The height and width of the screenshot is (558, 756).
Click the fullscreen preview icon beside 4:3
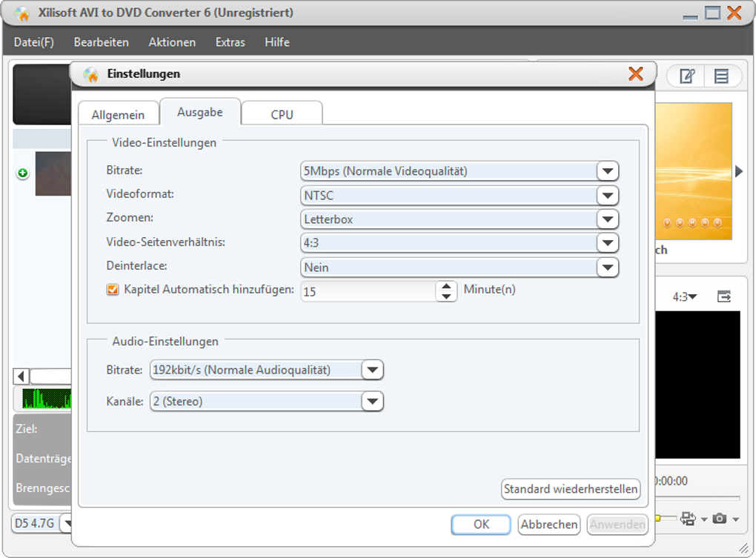click(723, 296)
